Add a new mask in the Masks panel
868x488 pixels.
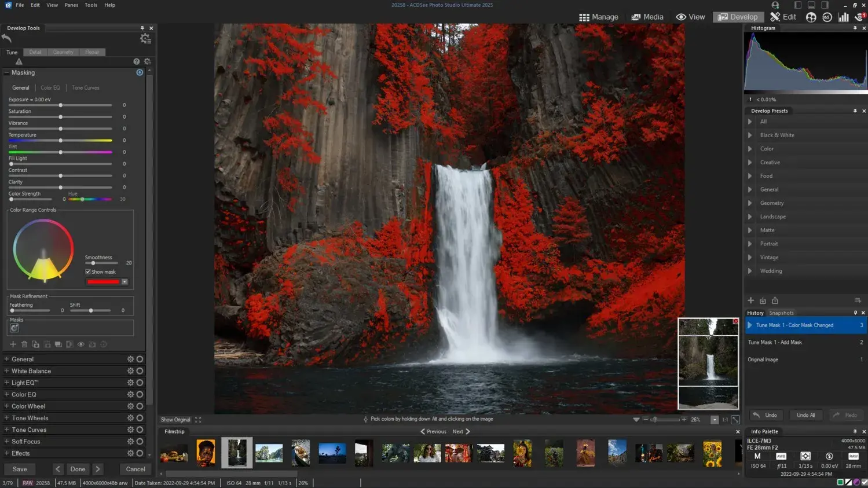[x=13, y=344]
